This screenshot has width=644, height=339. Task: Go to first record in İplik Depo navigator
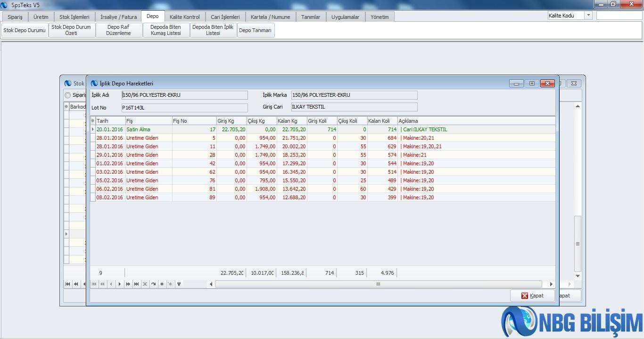pyautogui.click(x=94, y=284)
